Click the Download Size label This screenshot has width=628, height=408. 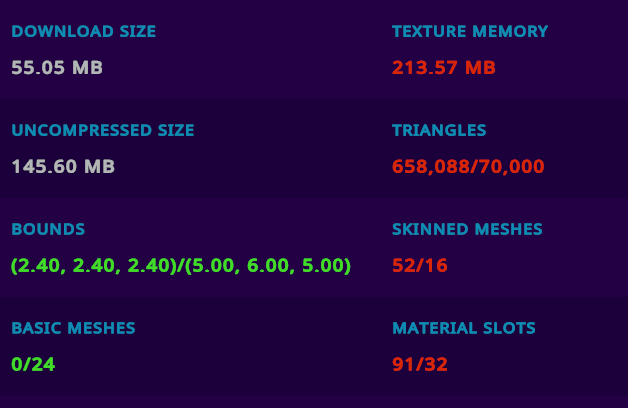point(83,32)
